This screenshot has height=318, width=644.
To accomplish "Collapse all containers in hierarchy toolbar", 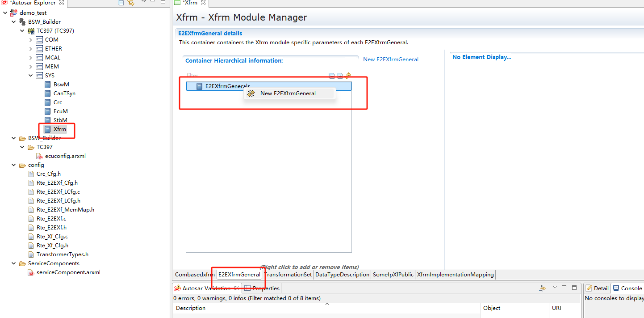I will pos(331,76).
